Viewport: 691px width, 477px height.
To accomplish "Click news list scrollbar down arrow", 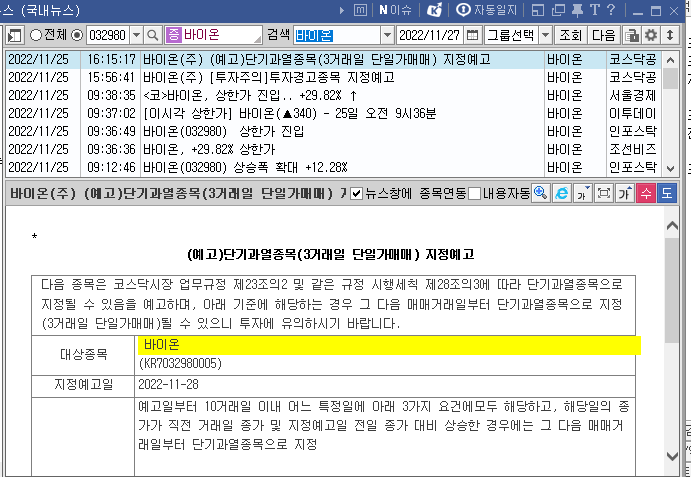I will [670, 168].
